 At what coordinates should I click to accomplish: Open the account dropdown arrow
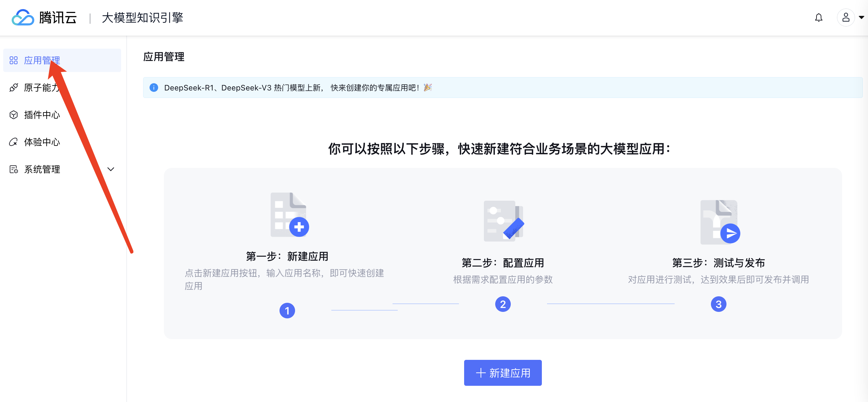coord(861,18)
